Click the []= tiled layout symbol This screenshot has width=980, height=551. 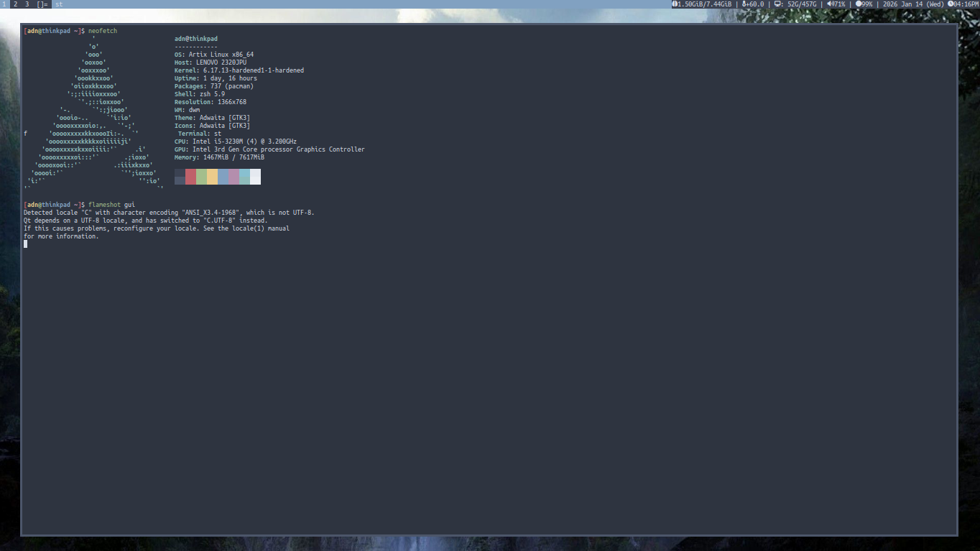(42, 4)
